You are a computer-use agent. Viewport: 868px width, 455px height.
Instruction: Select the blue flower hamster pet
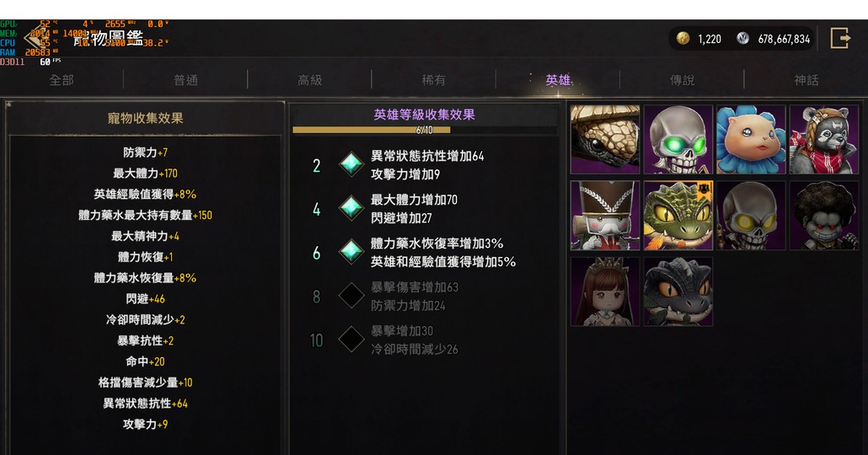(x=751, y=140)
